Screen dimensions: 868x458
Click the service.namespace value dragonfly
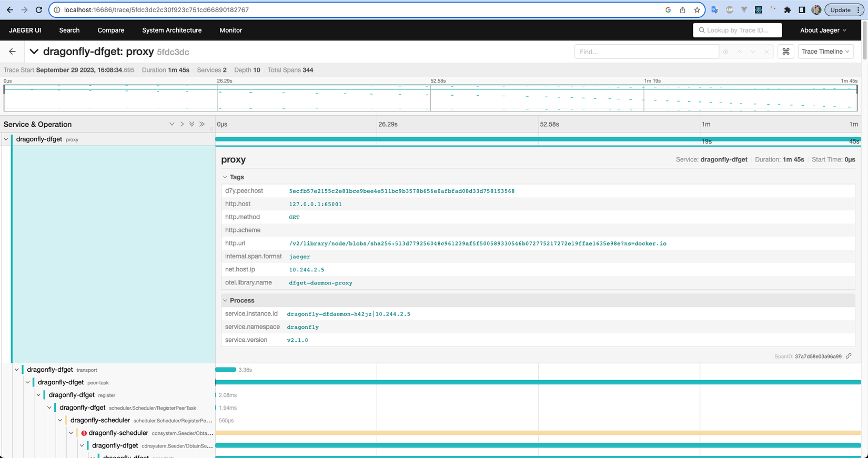(302, 327)
